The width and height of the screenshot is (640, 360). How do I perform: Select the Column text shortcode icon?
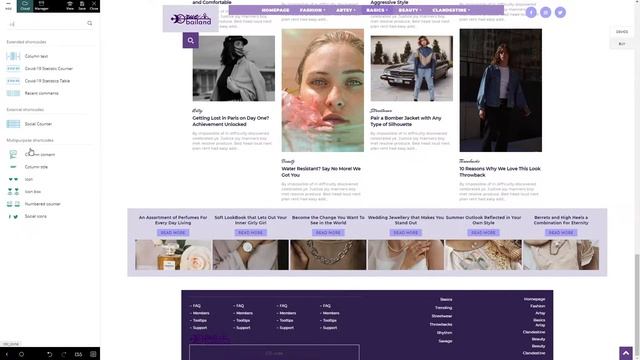13,56
